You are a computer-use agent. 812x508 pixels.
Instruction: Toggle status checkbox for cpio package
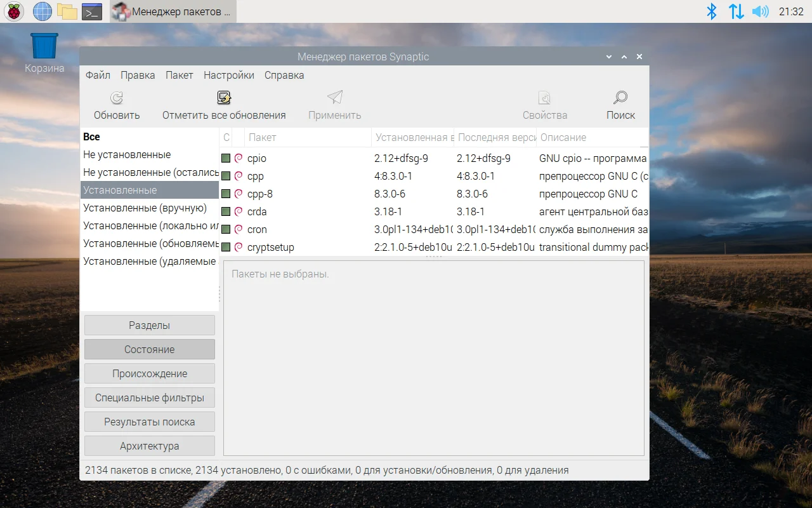tap(226, 158)
